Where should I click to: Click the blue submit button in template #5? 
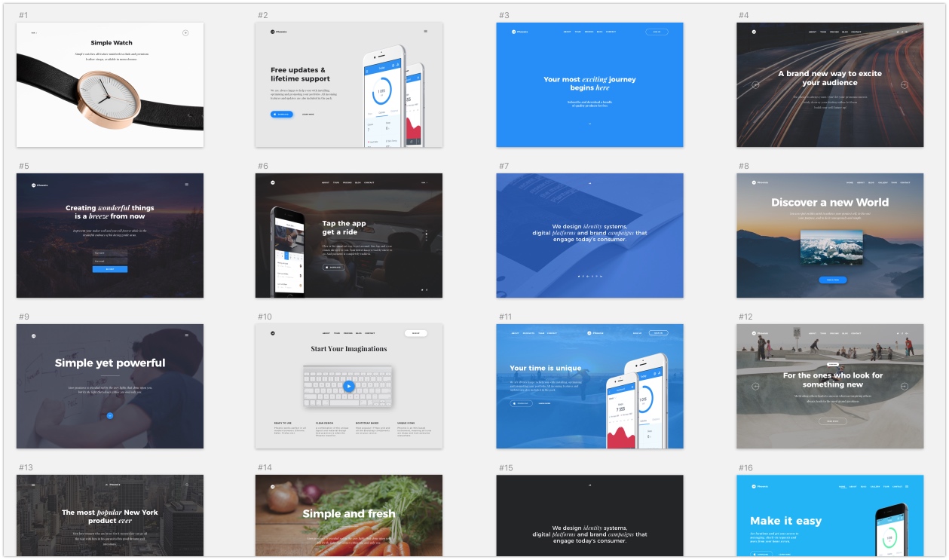pos(110,269)
